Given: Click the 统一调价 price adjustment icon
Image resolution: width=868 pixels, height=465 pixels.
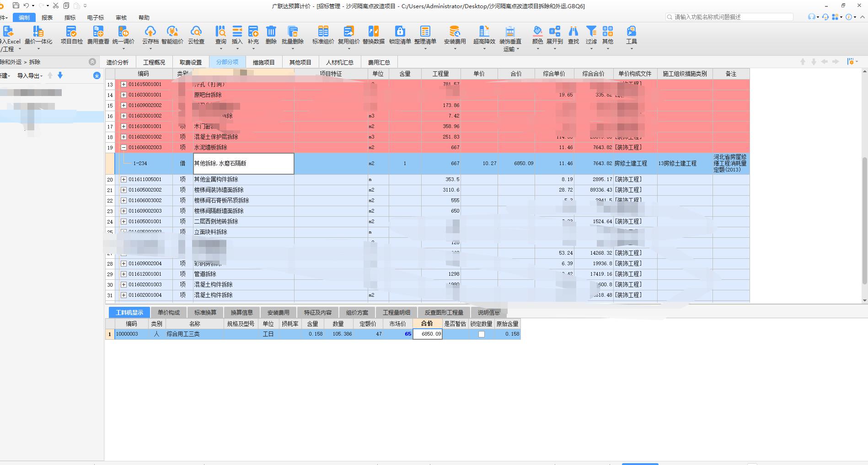Looking at the screenshot, I should [123, 32].
